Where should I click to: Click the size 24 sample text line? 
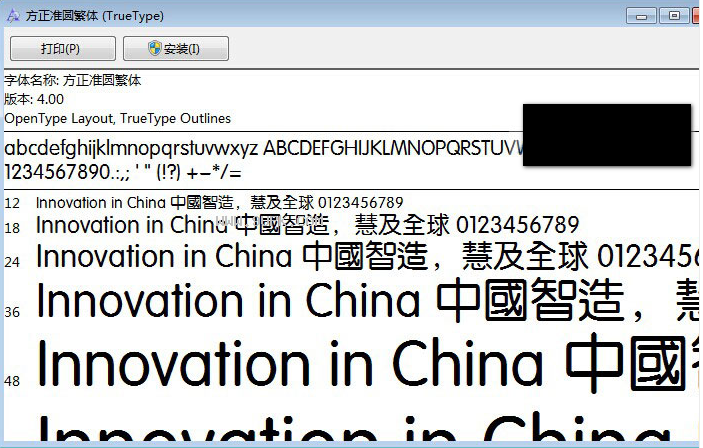[368, 256]
